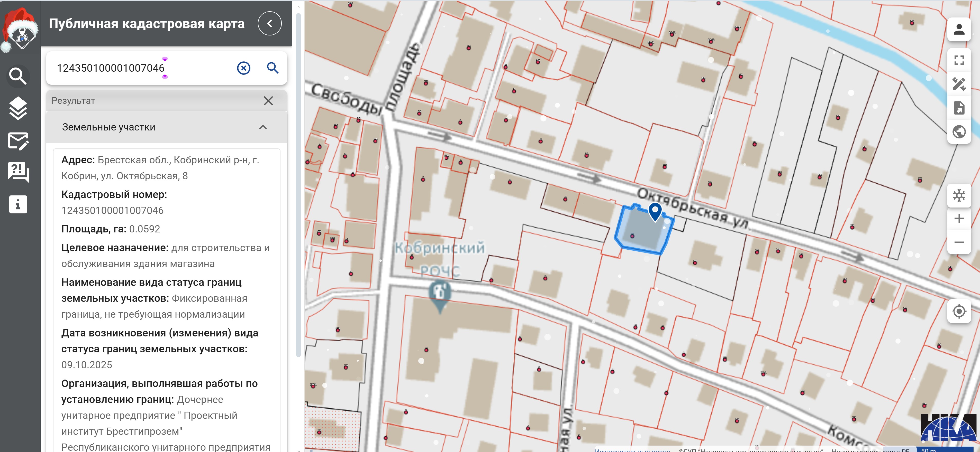Open the info panel icon

(x=18, y=204)
